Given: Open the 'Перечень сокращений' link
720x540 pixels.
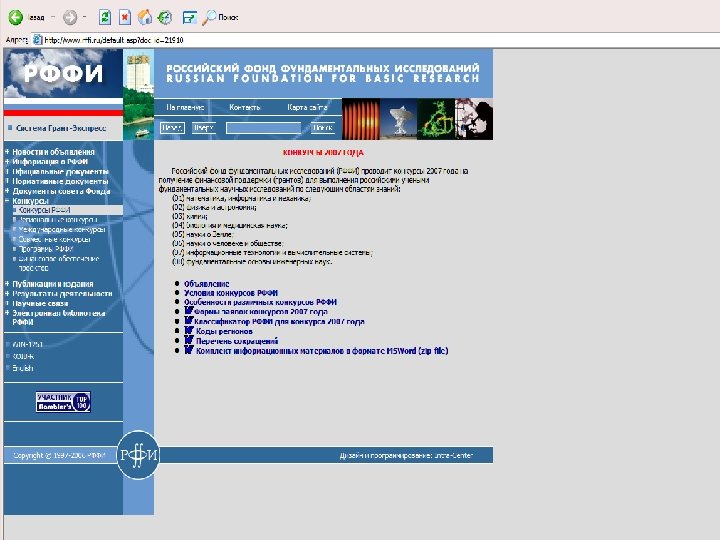Looking at the screenshot, I should pos(237,341).
